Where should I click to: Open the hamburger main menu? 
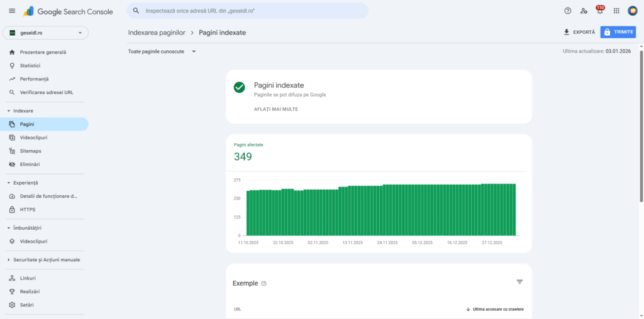click(12, 11)
